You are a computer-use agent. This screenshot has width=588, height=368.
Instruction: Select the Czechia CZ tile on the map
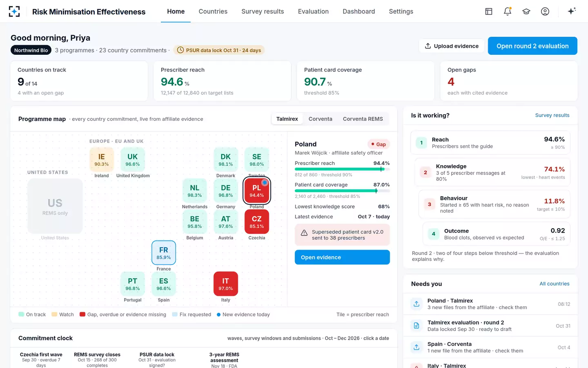point(257,222)
